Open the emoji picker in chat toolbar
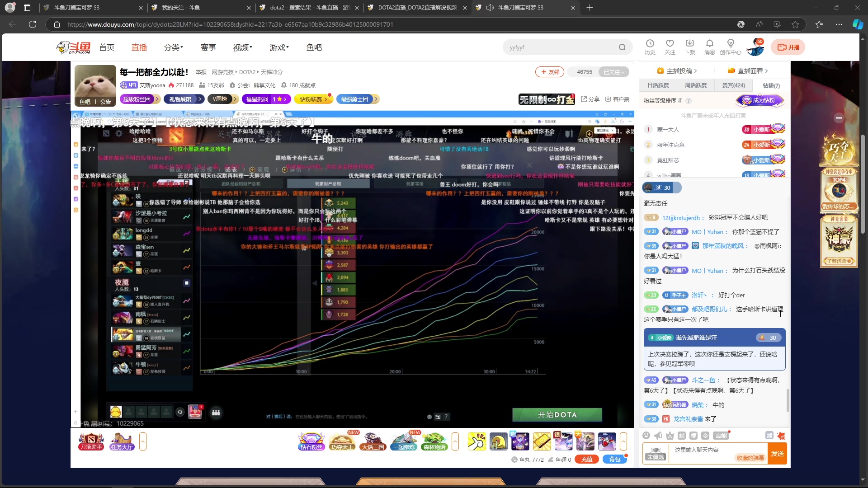 (x=646, y=436)
